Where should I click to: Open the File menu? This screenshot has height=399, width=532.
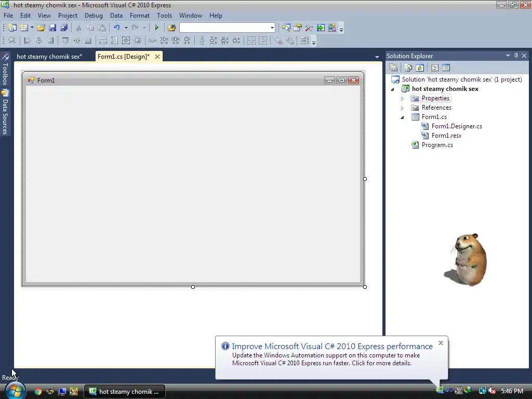8,16
